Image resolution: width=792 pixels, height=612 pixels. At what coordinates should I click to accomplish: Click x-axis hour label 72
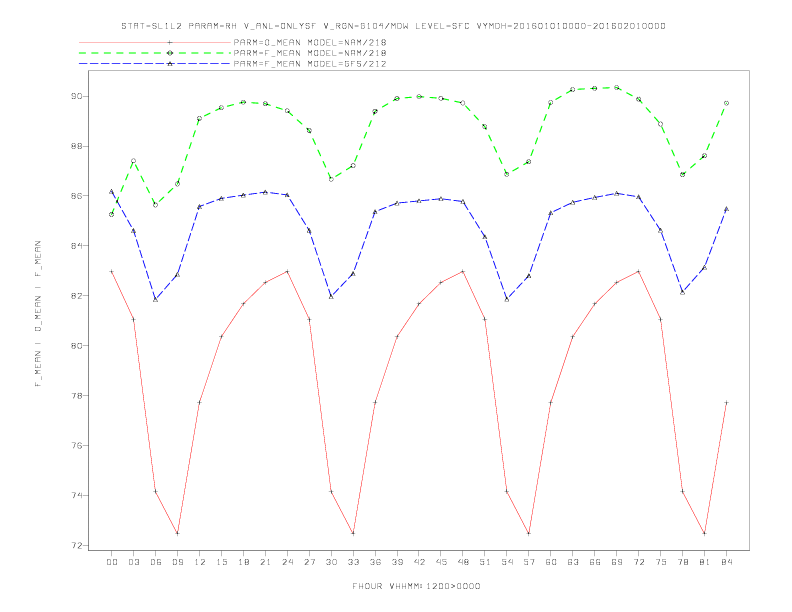pyautogui.click(x=638, y=562)
